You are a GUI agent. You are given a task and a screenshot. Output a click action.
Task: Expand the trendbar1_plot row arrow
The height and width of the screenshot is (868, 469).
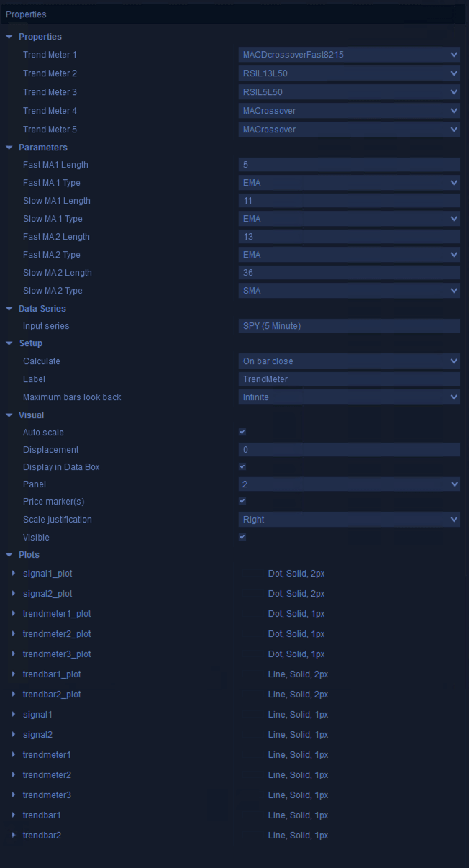pos(14,674)
